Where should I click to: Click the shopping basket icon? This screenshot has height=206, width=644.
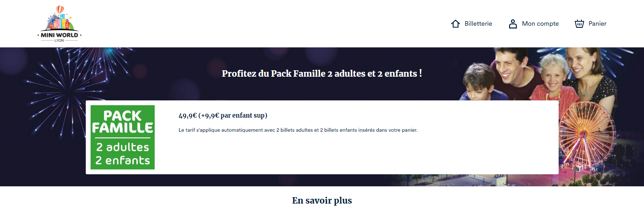coord(579,24)
